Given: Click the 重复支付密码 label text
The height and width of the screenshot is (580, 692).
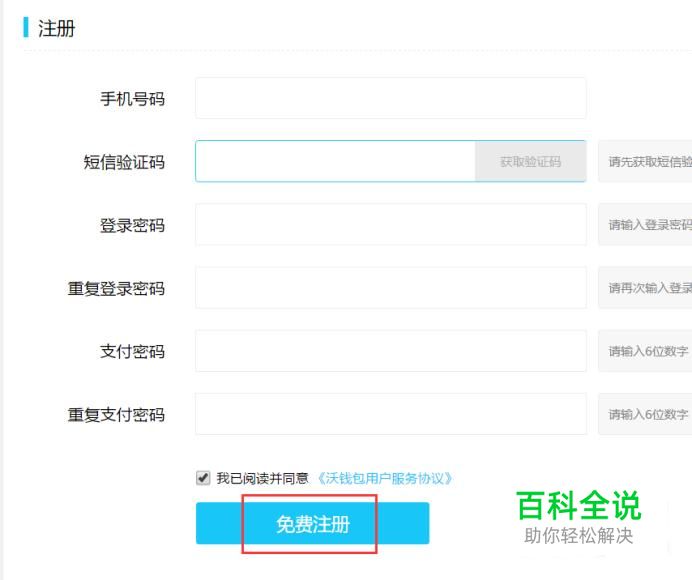Looking at the screenshot, I should coord(116,415).
